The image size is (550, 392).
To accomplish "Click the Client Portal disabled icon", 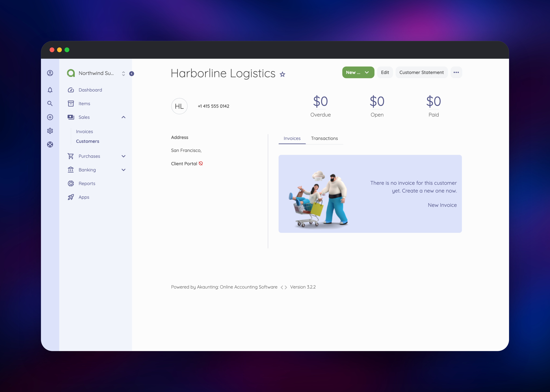I will (x=201, y=163).
